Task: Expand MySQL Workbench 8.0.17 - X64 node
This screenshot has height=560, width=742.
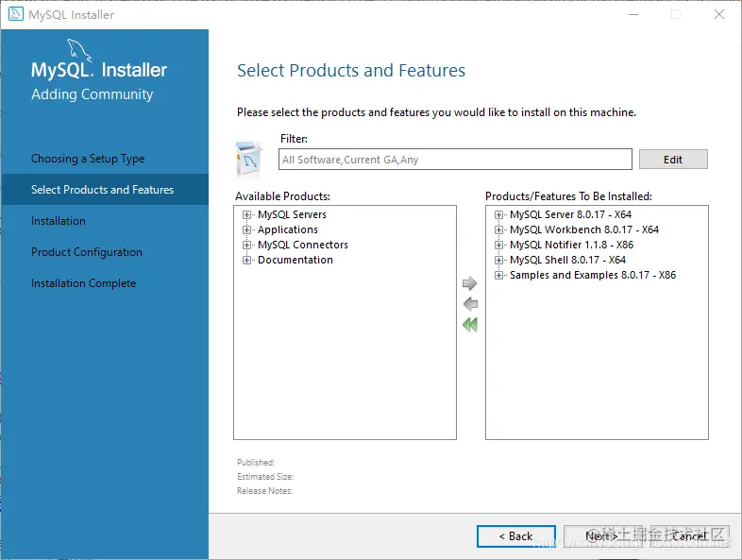Action: [x=498, y=230]
